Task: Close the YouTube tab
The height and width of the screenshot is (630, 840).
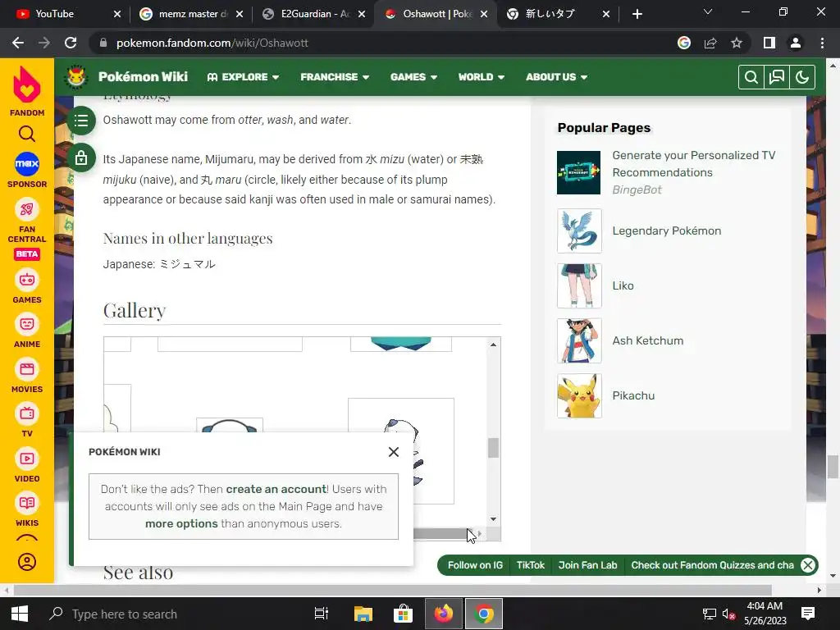Action: (117, 14)
